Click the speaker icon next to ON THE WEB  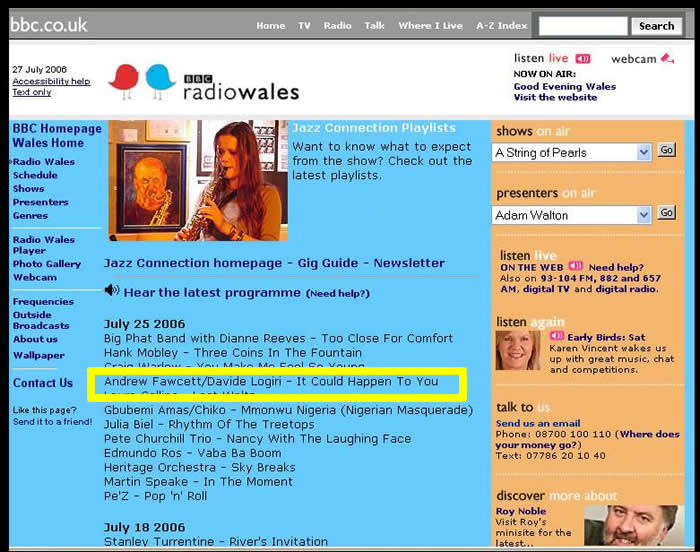(x=575, y=267)
